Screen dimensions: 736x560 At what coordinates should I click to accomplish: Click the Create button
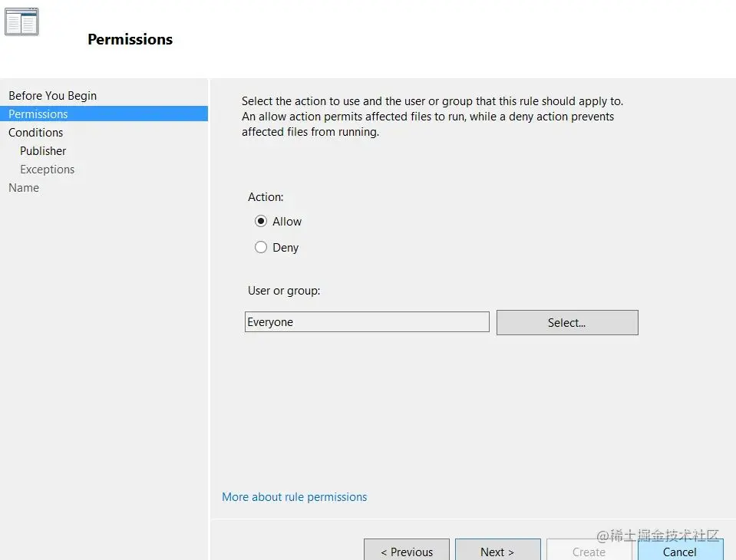point(589,550)
